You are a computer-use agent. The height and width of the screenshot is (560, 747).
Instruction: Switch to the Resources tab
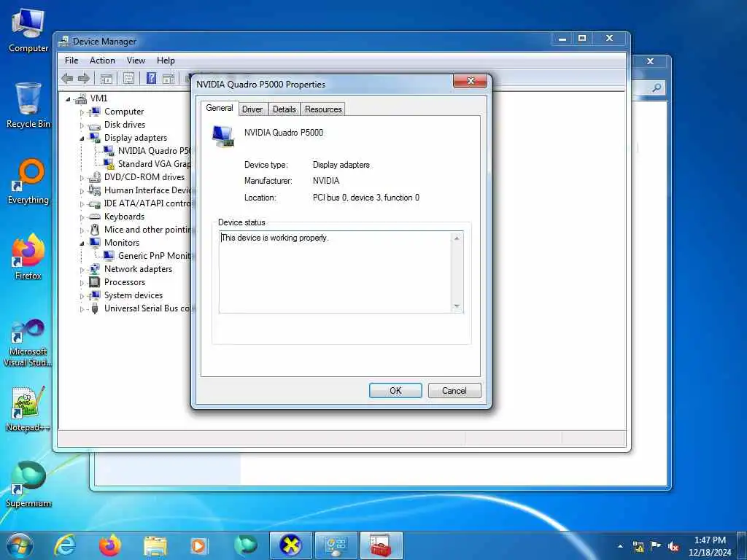[323, 109]
